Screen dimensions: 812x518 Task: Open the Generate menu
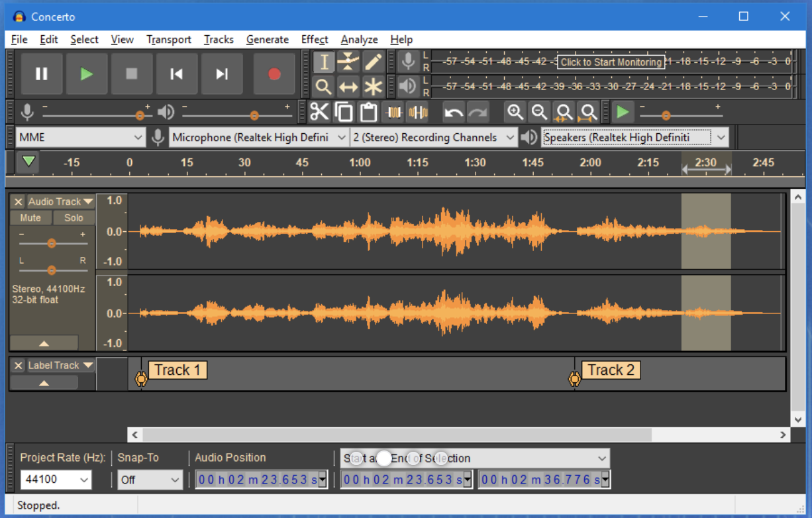click(268, 39)
